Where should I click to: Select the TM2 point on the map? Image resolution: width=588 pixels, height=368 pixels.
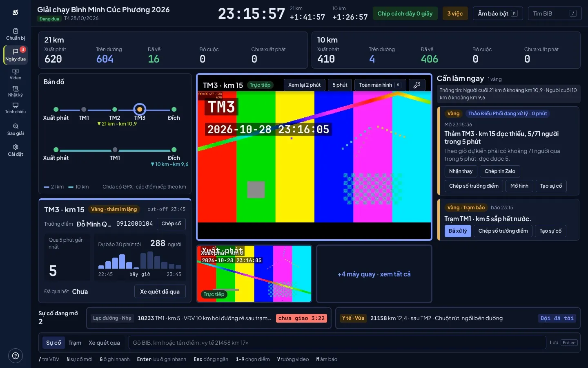tap(115, 110)
